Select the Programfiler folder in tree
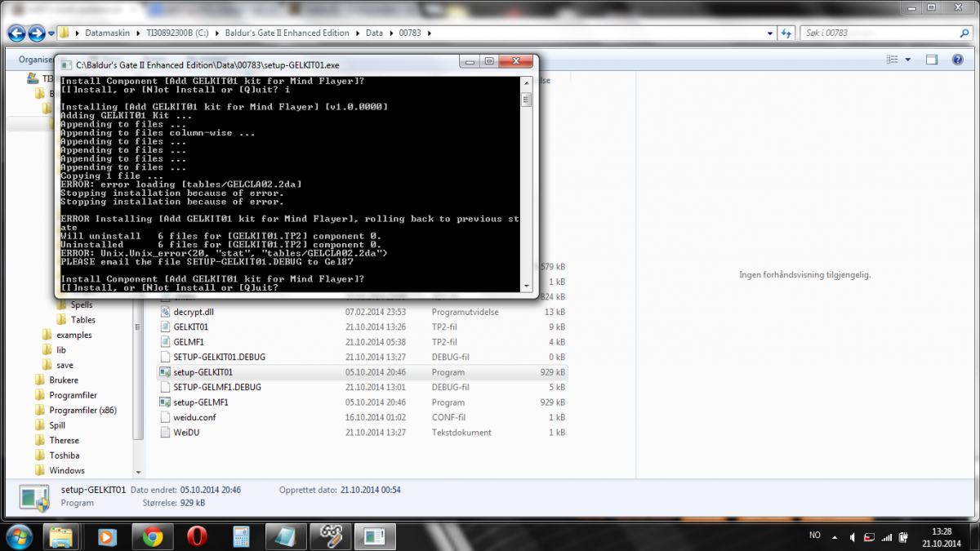Screen dimensions: 980x551 [73, 395]
